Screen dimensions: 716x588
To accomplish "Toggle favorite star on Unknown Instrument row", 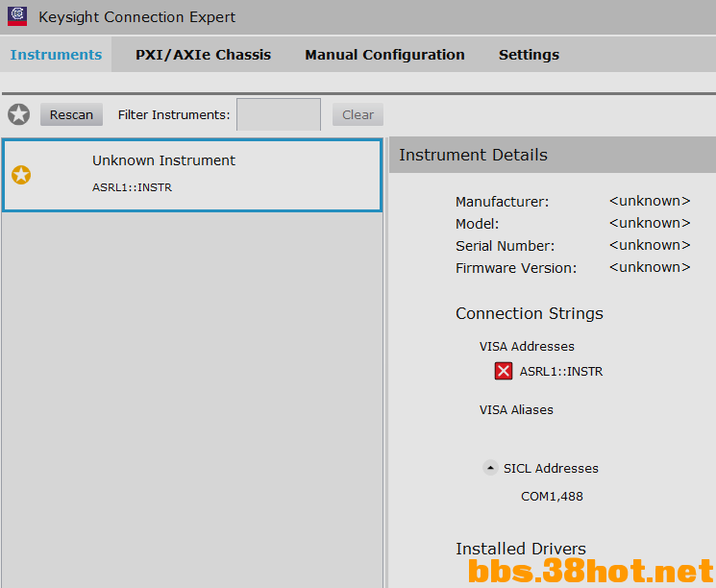I will (21, 175).
